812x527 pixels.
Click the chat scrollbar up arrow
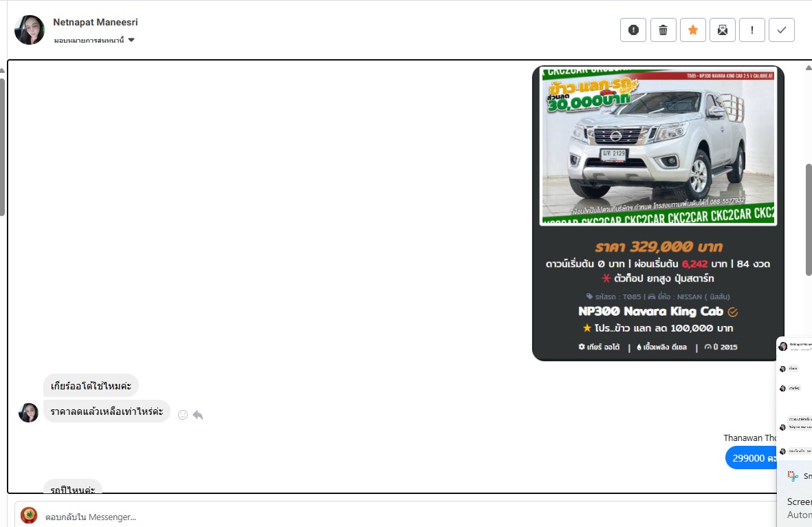click(809, 67)
